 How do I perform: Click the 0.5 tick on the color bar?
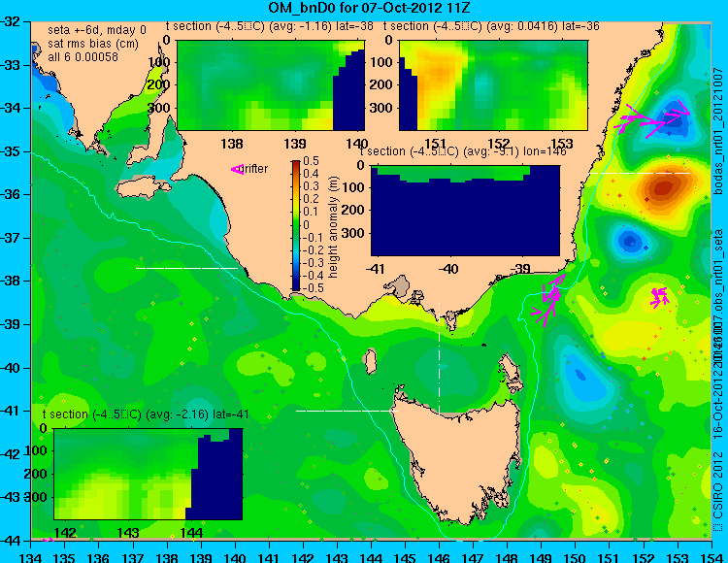311,161
